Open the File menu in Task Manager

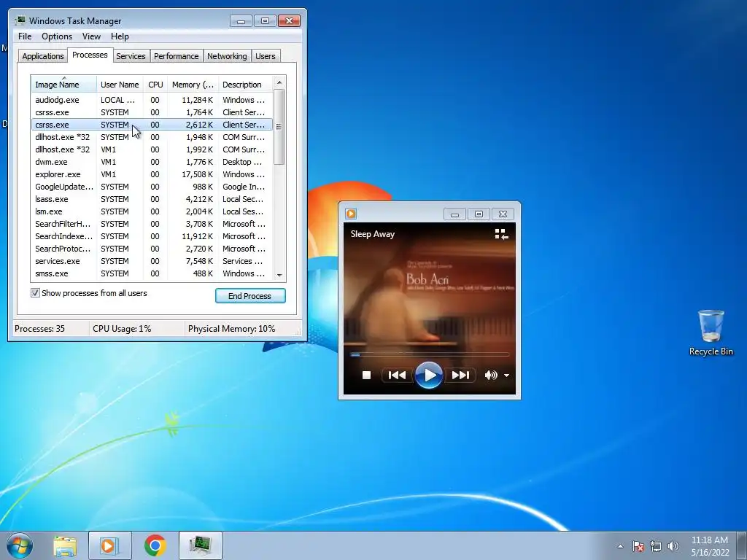(25, 36)
